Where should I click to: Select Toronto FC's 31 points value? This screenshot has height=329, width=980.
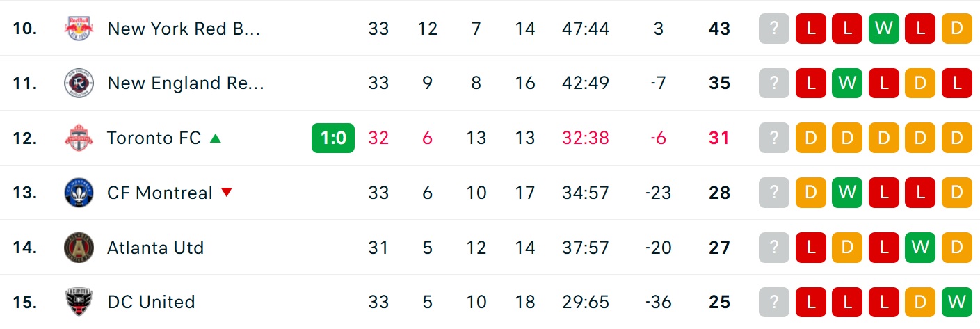point(719,138)
